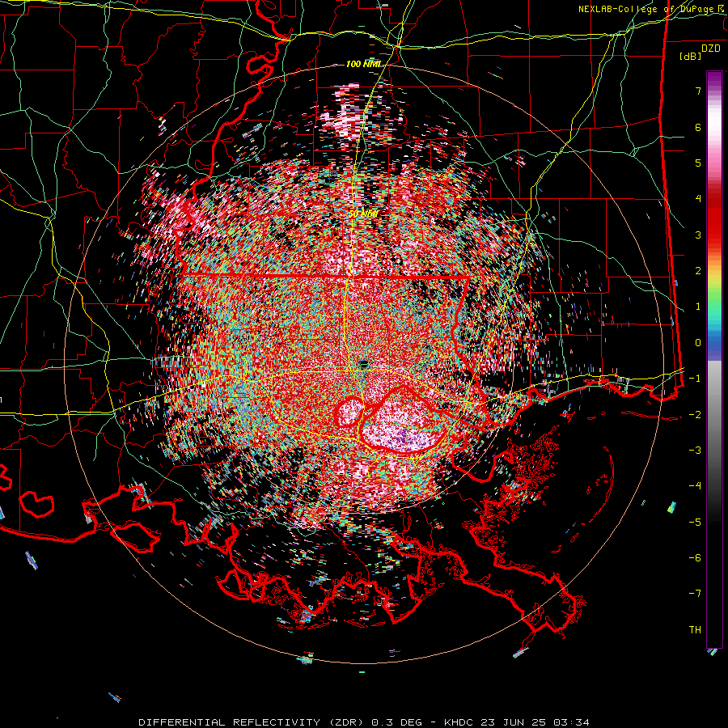Click the 50 NMI range ring label
This screenshot has width=728, height=728.
[363, 214]
